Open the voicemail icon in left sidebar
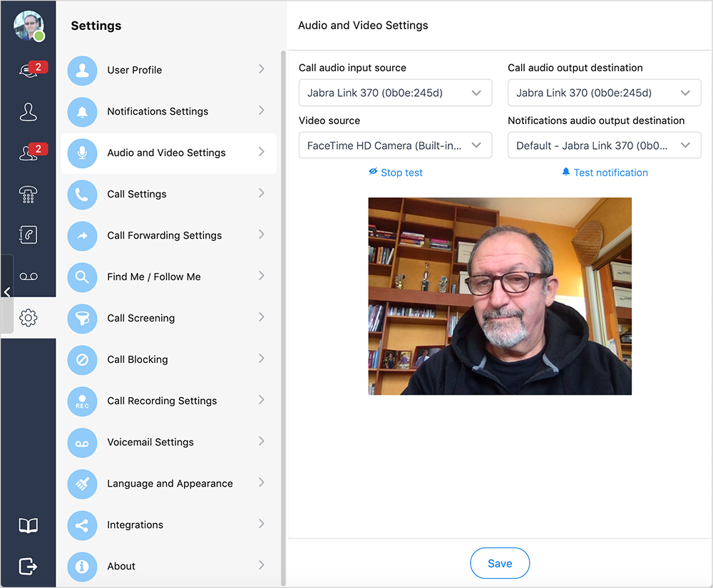713x588 pixels. pyautogui.click(x=29, y=277)
